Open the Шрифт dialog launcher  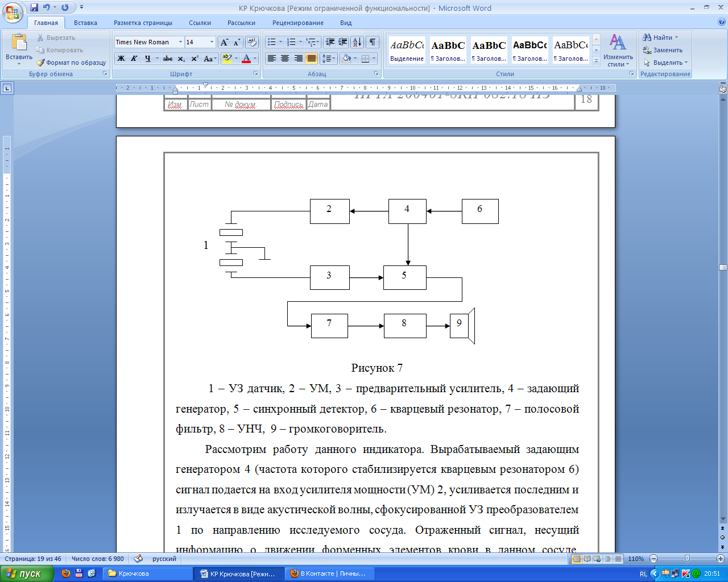[x=256, y=74]
